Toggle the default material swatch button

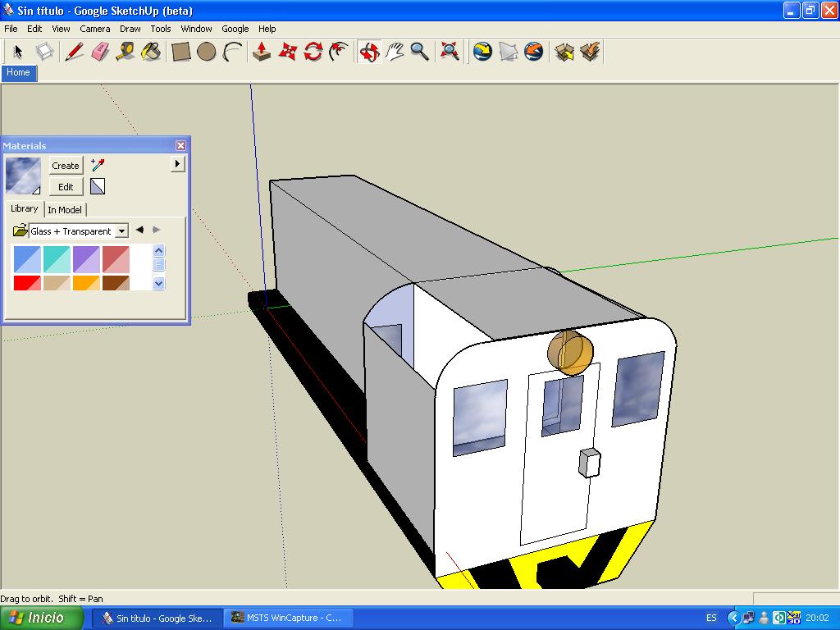98,187
